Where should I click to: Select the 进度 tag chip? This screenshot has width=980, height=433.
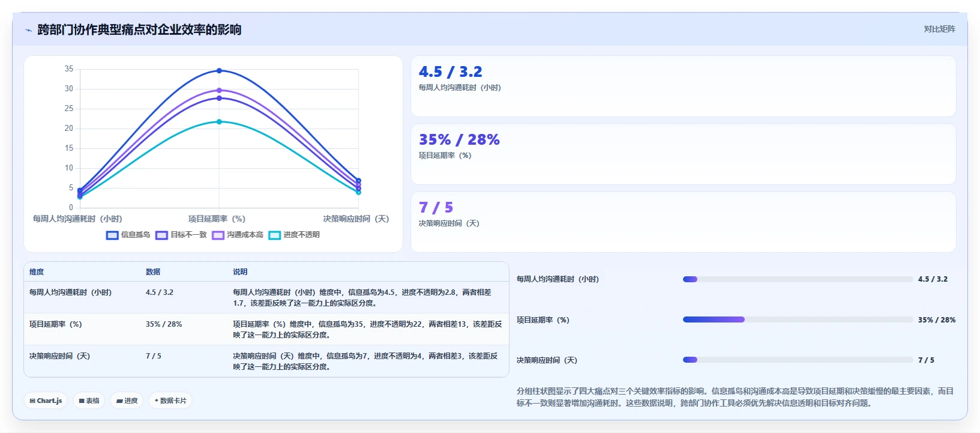(127, 401)
